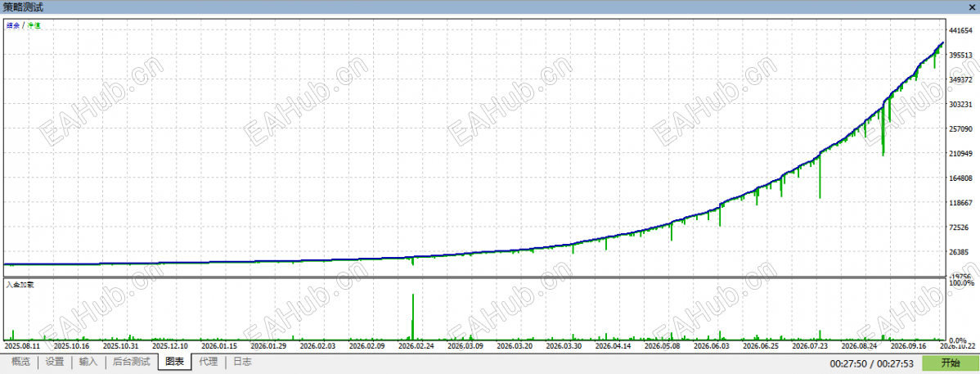Click the 2026.05.08 date label
The height and width of the screenshot is (374, 980).
click(663, 345)
